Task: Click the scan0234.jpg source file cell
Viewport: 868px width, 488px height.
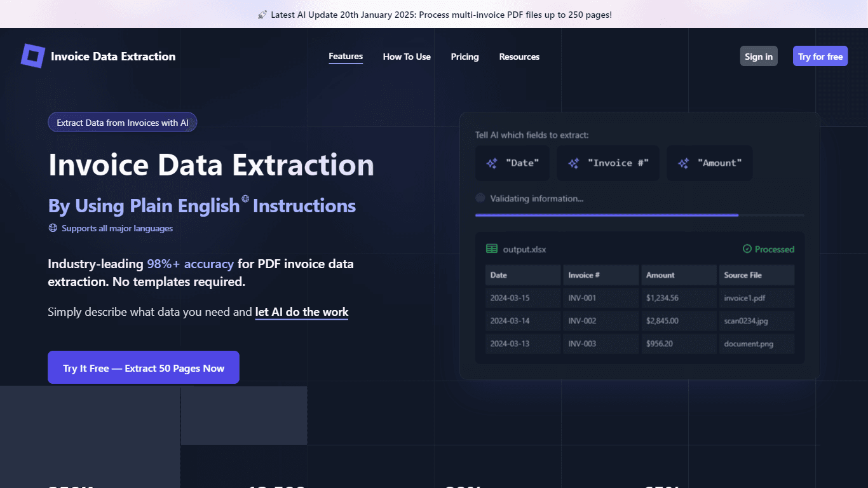Action: tap(757, 321)
